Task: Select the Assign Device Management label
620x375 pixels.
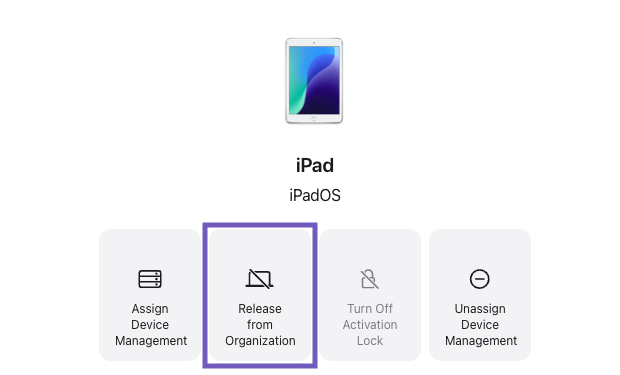Action: (x=151, y=324)
